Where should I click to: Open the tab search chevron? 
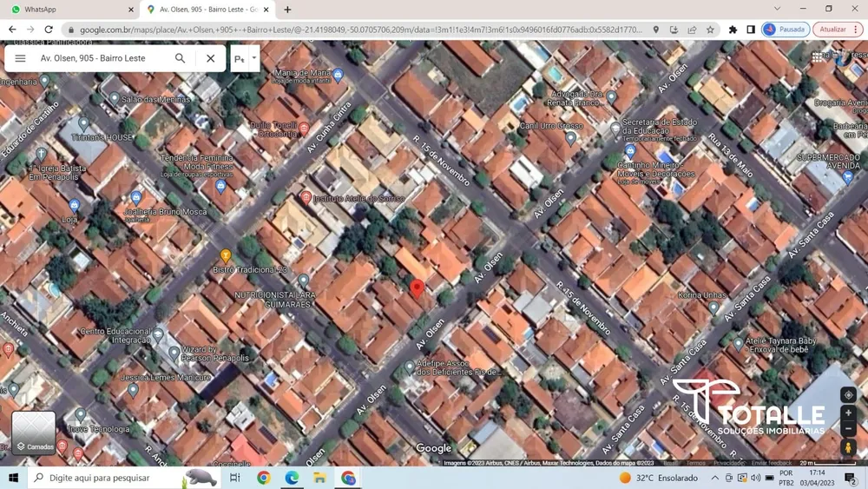click(x=777, y=9)
